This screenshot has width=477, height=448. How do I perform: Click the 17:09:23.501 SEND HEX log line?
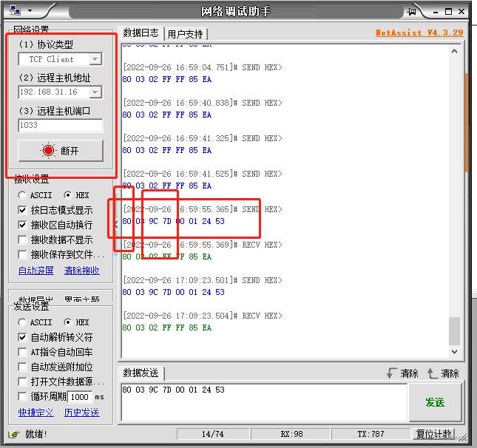click(x=203, y=280)
